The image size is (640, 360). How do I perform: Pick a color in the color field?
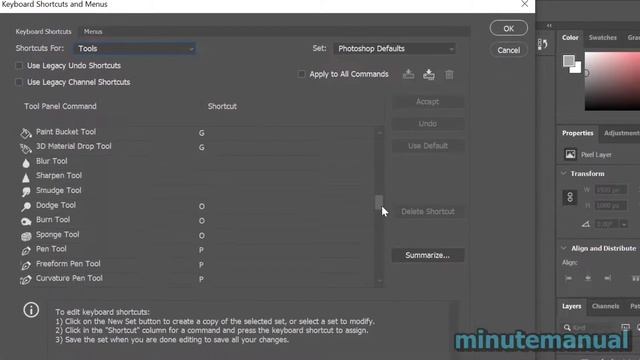(x=612, y=81)
